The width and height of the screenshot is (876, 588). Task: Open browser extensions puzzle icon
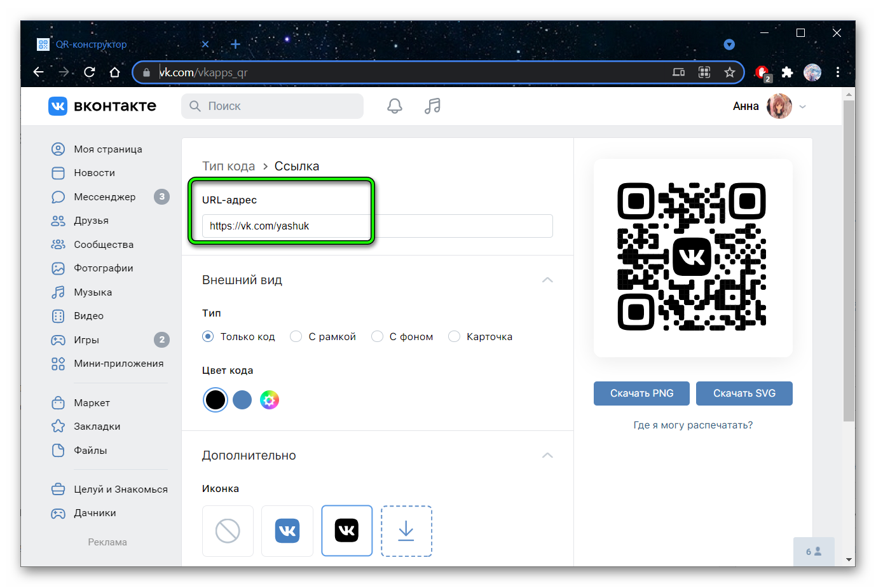[788, 72]
